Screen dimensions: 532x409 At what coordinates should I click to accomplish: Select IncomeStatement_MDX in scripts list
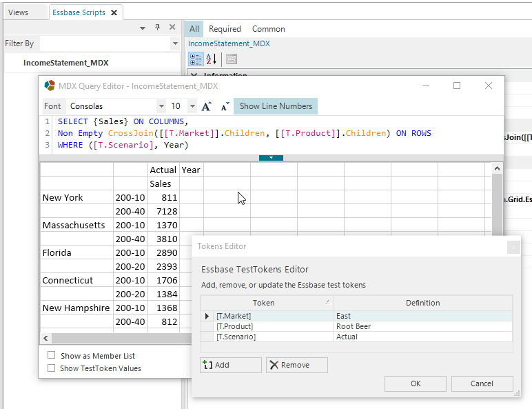pos(66,63)
